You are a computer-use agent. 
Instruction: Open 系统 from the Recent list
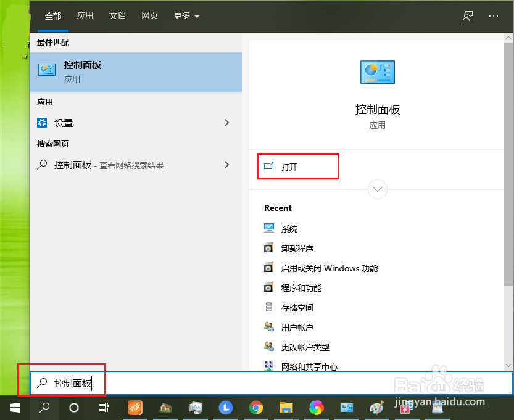[289, 228]
